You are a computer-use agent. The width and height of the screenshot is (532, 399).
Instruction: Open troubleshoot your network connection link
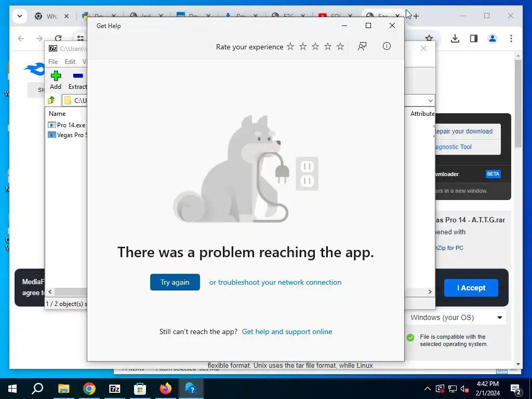[275, 282]
